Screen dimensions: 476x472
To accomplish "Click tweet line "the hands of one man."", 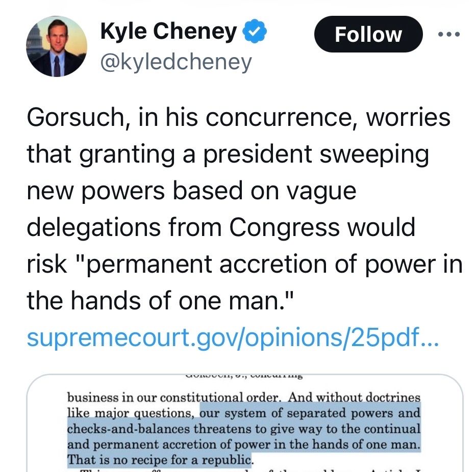I will click(x=161, y=301).
